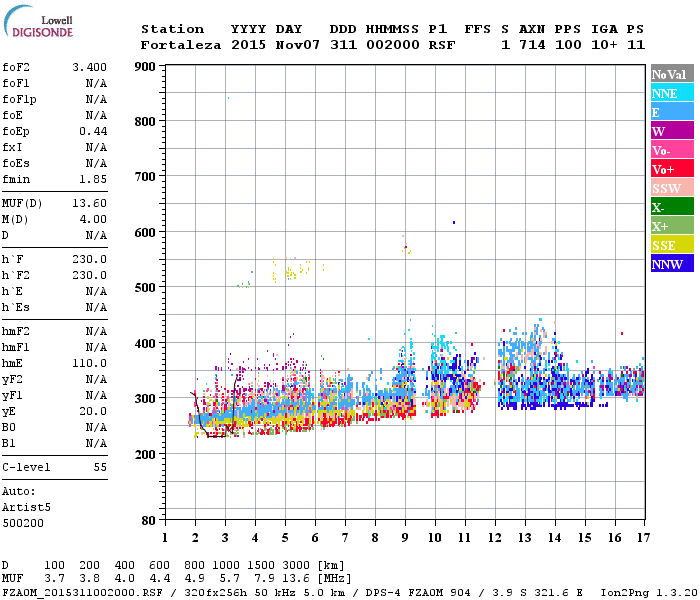
Task: Click the h`F2 value 230.0
Action: 89,275
